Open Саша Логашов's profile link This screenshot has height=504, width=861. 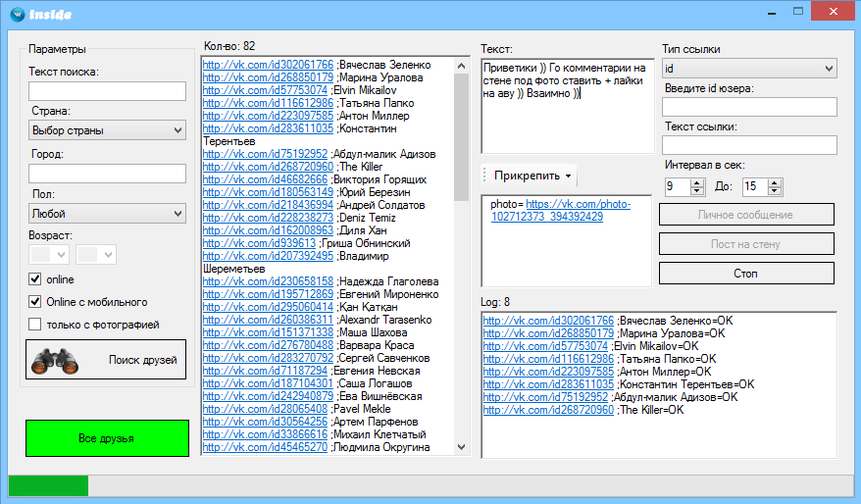pos(268,383)
